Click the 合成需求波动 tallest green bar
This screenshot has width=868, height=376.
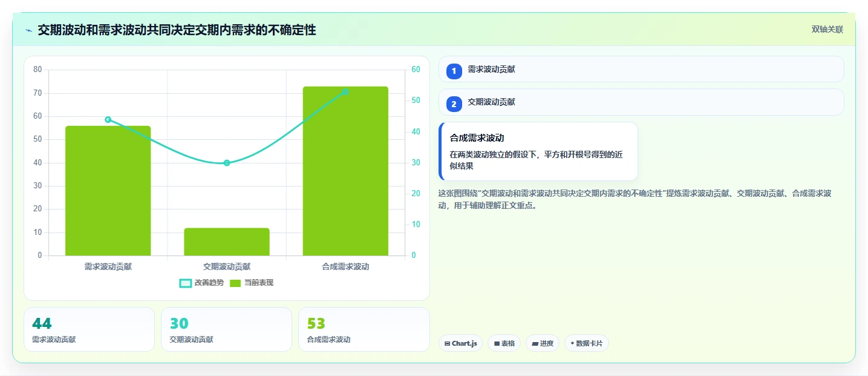coord(345,171)
